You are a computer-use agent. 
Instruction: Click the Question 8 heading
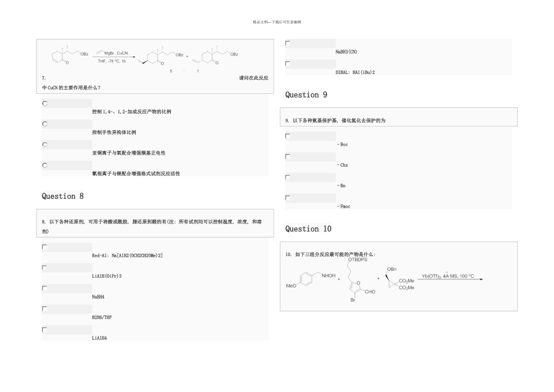(62, 196)
